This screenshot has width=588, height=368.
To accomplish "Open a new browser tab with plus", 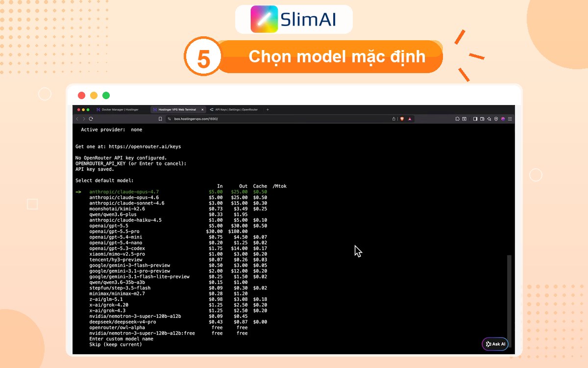I will tap(268, 109).
